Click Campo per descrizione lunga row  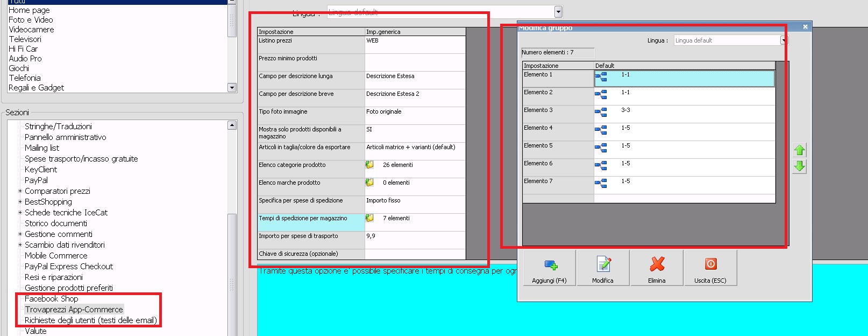click(361, 80)
